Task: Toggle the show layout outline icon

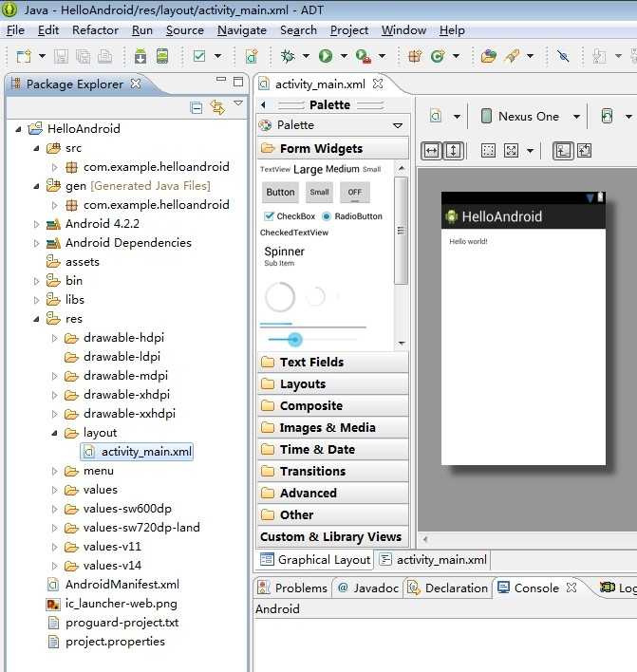Action: point(562,151)
